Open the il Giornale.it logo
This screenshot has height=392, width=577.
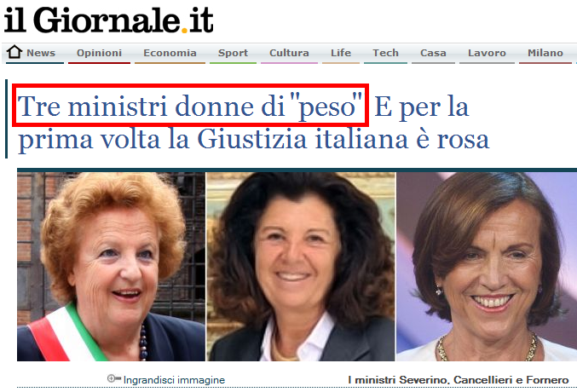click(x=108, y=20)
